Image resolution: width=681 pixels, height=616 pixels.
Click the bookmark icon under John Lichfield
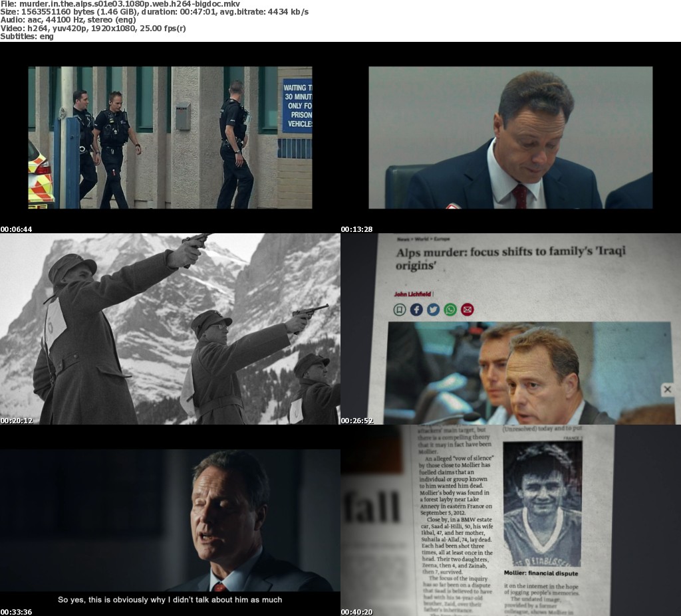[399, 309]
